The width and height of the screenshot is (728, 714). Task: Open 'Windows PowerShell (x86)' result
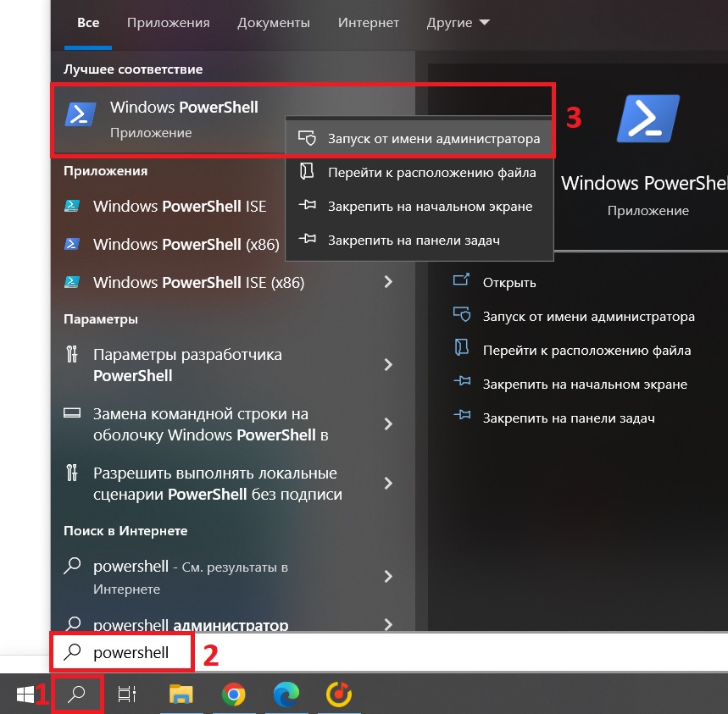click(x=186, y=244)
